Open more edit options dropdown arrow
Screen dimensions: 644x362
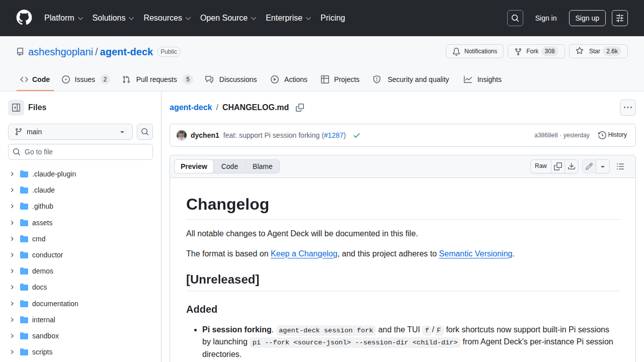pos(603,166)
